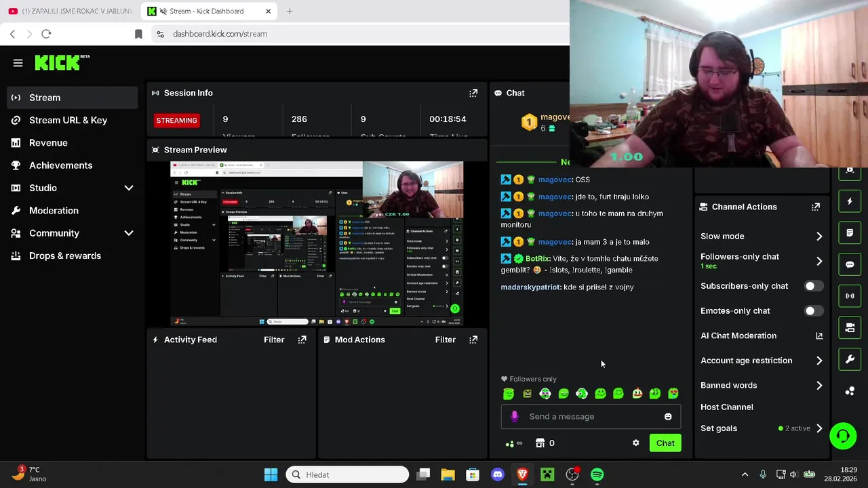
Task: Open the green headset support button
Action: 843,436
